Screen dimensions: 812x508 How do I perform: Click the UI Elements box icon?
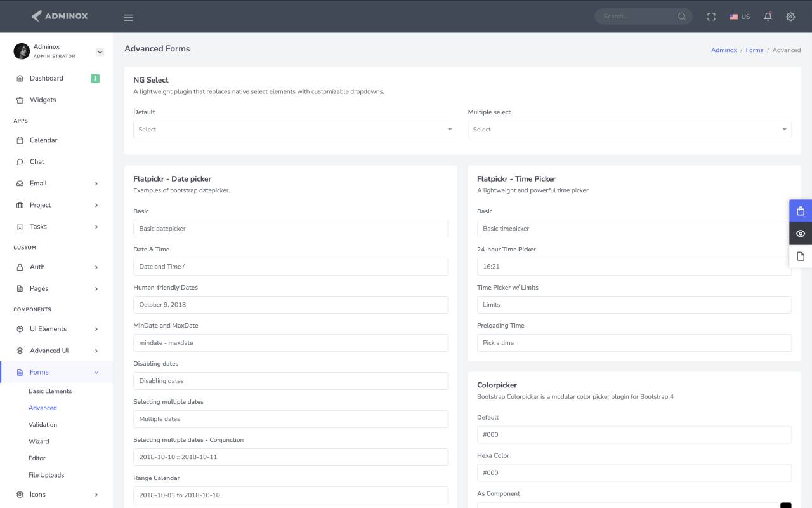20,329
